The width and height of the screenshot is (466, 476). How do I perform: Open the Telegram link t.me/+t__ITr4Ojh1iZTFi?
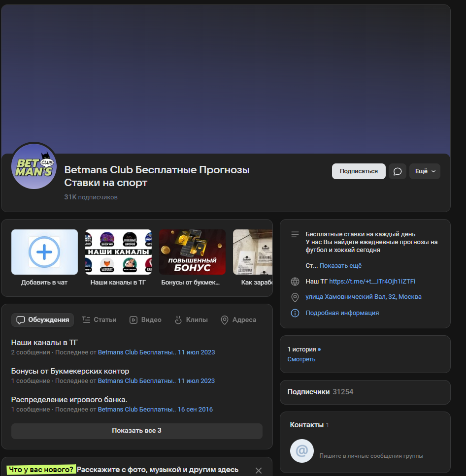pyautogui.click(x=372, y=281)
